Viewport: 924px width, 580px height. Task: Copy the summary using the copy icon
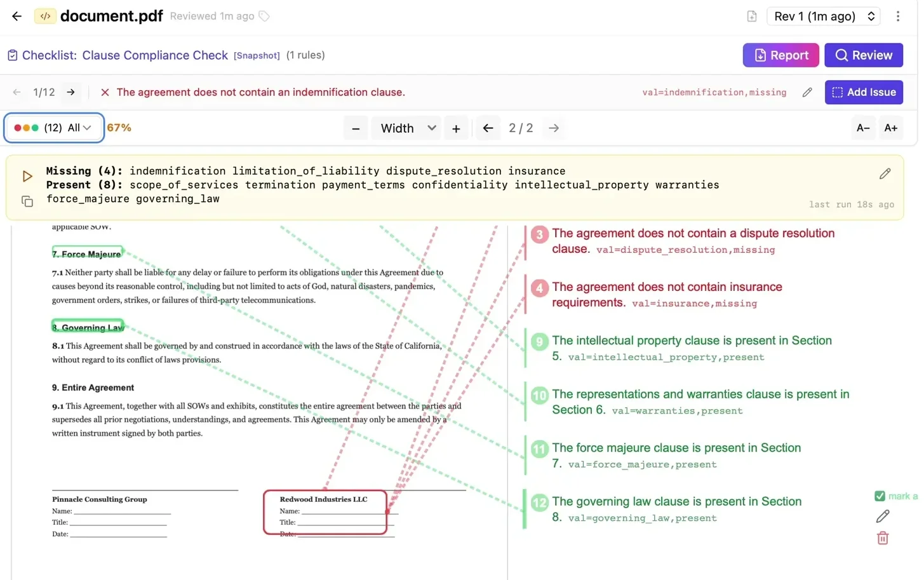(x=27, y=201)
